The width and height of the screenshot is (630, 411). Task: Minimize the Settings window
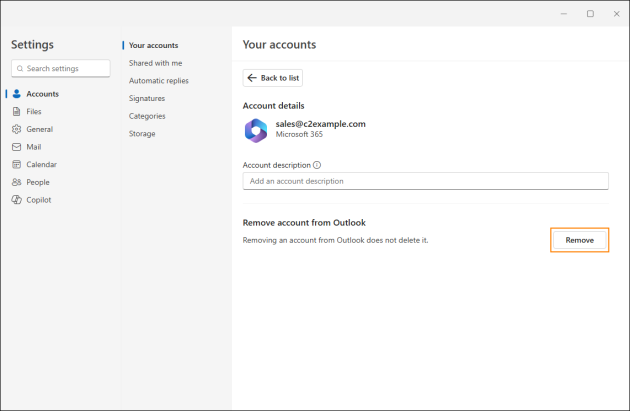[x=564, y=14]
